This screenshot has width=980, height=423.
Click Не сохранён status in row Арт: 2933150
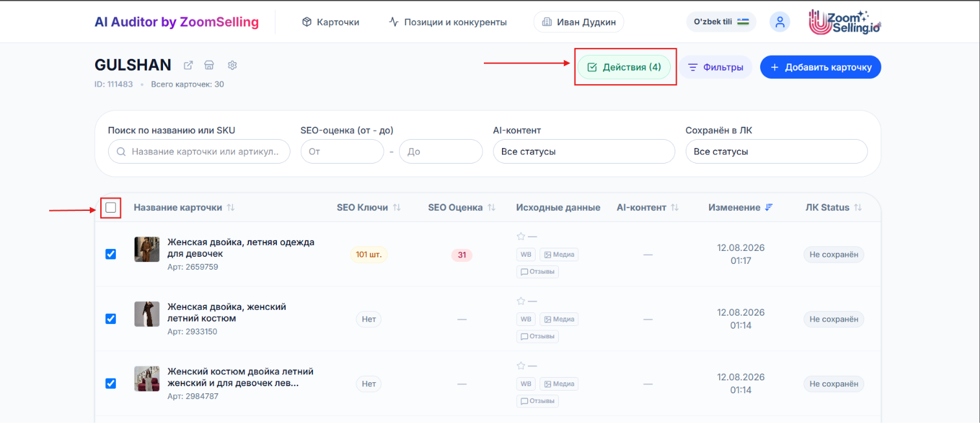[x=834, y=319]
